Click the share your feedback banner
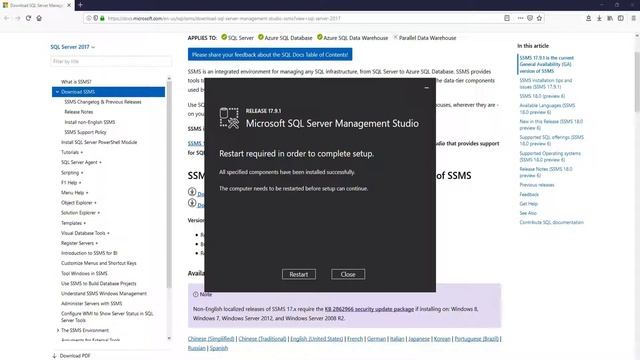640x360 pixels. pos(270,55)
